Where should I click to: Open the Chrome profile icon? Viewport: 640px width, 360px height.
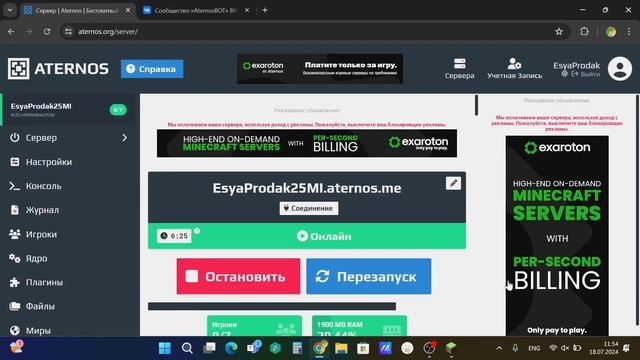tap(611, 31)
